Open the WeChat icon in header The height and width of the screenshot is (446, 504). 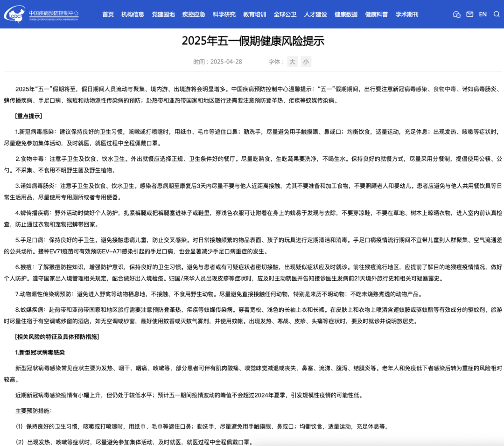click(x=456, y=14)
